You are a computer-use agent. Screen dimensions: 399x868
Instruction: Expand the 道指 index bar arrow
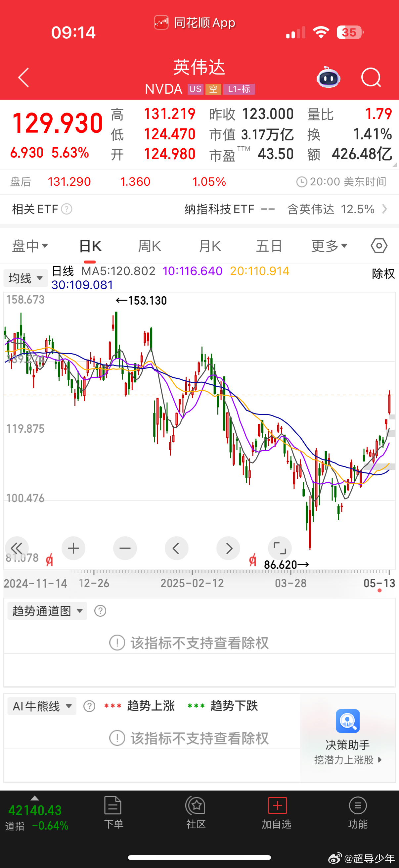[35, 798]
